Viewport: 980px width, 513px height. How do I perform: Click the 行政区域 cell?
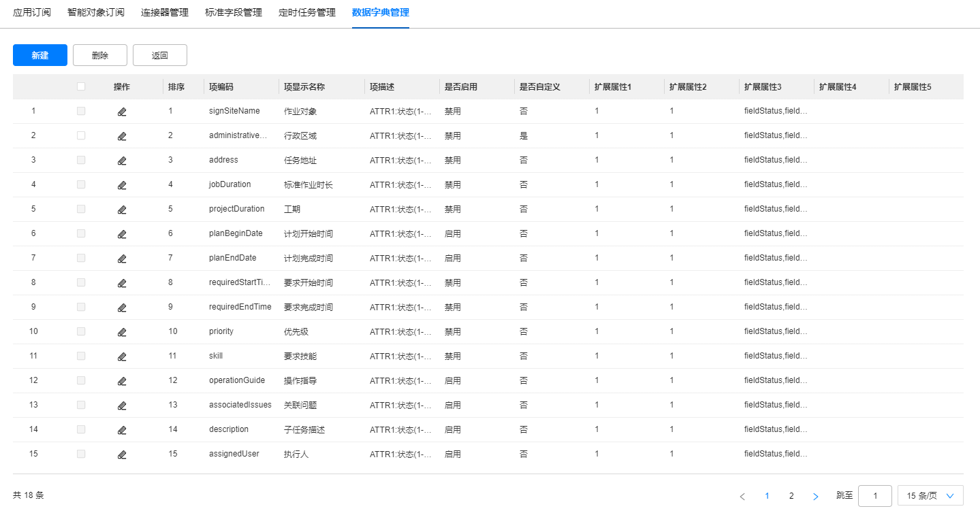pyautogui.click(x=300, y=136)
